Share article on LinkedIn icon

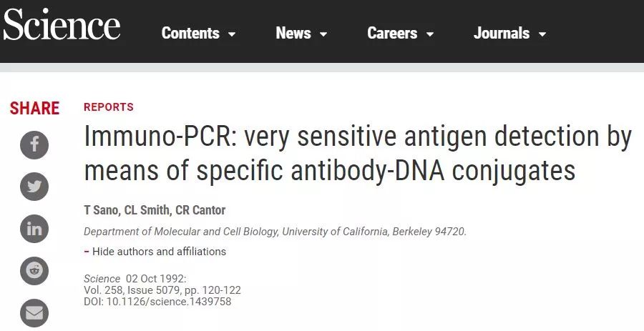[34, 229]
